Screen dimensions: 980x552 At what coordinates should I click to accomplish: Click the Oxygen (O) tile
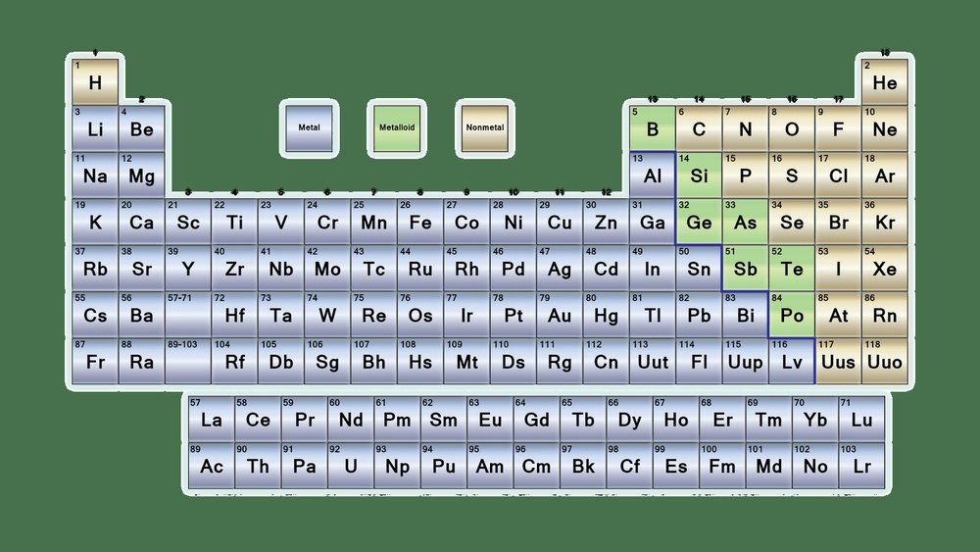(x=792, y=128)
